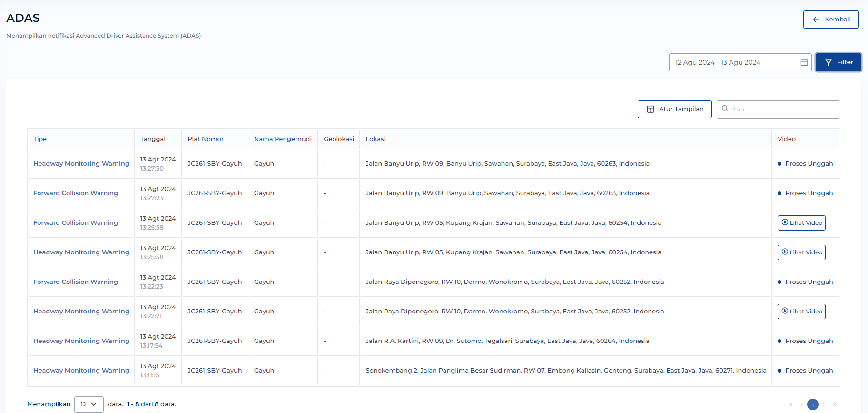Open the calendar icon in date range field
Image resolution: width=868 pixels, height=413 pixels.
804,62
